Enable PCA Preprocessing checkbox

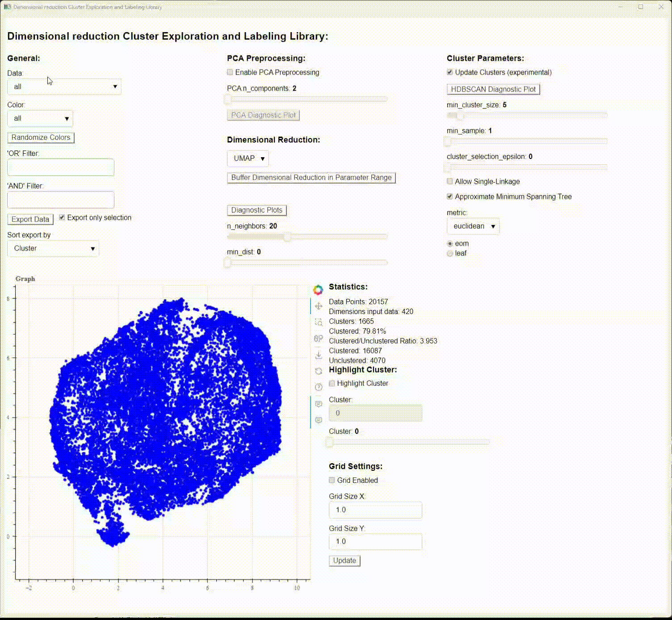230,72
